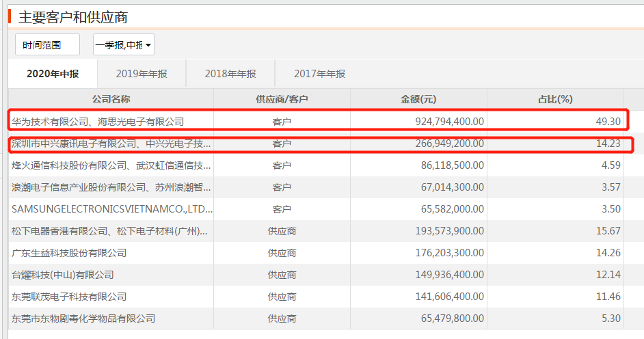The width and height of the screenshot is (644, 339).
Task: Select the SAMSUNGELECTRONICSVIETNAMCO.,LTD company cell
Action: (x=111, y=209)
